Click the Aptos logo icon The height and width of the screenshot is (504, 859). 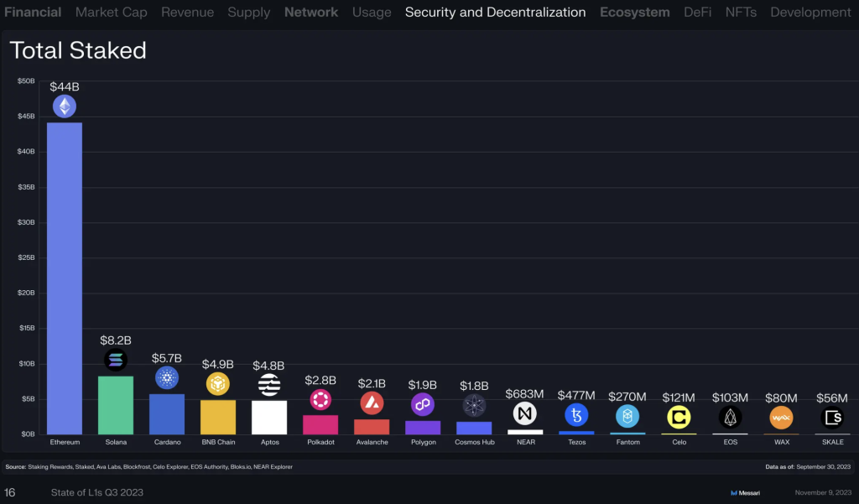(269, 385)
